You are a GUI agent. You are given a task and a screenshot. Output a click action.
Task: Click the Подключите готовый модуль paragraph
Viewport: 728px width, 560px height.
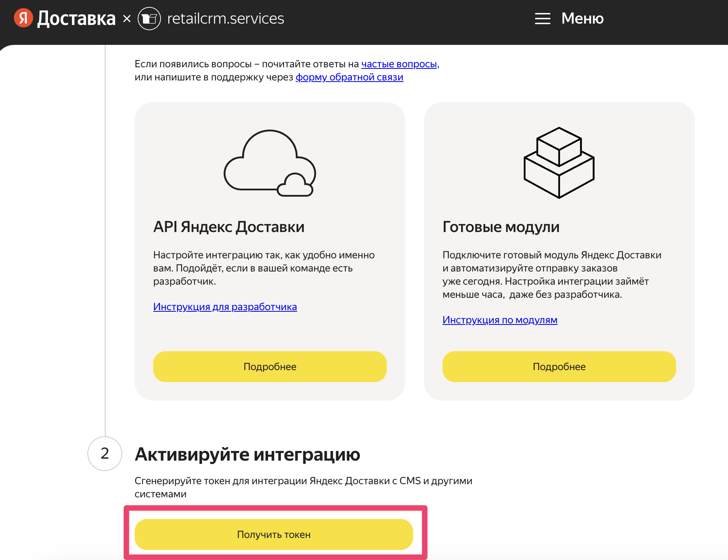(x=552, y=275)
